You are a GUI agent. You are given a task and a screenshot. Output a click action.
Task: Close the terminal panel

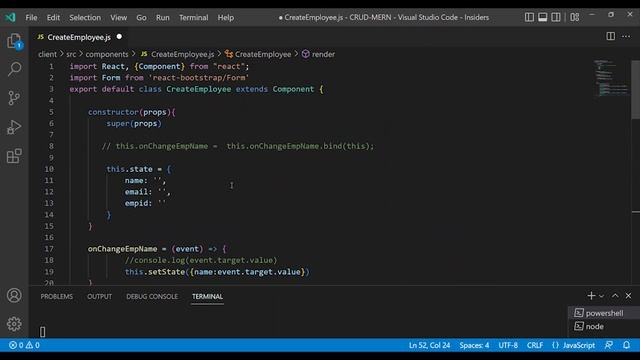[x=628, y=296]
